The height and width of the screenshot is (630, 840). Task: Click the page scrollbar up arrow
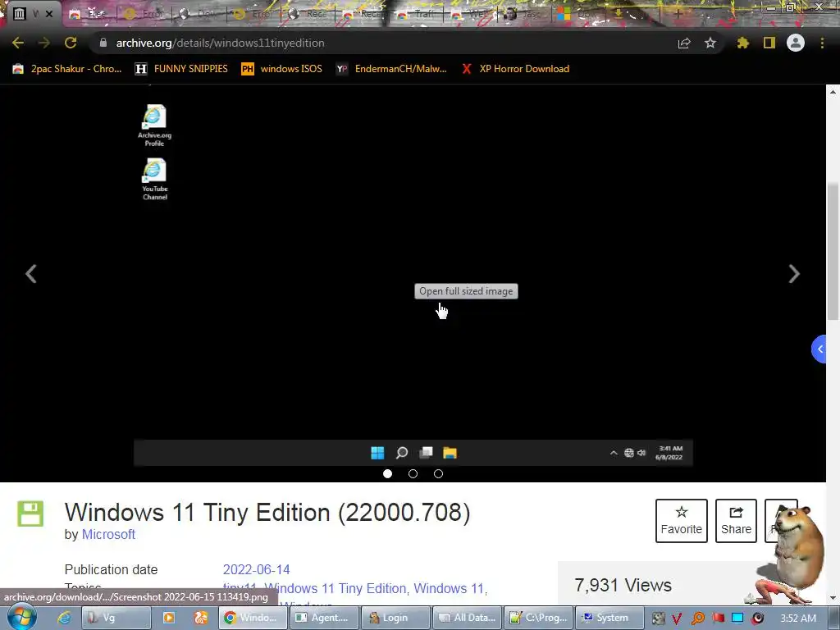pos(833,92)
